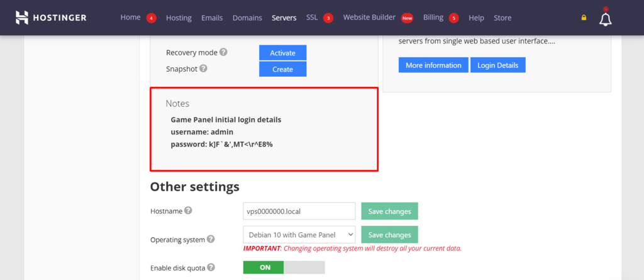
Task: Click the username: admin line
Action: (x=202, y=132)
